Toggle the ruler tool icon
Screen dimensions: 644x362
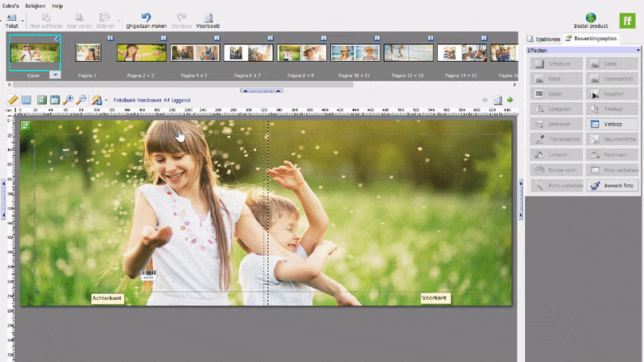pyautogui.click(x=12, y=100)
